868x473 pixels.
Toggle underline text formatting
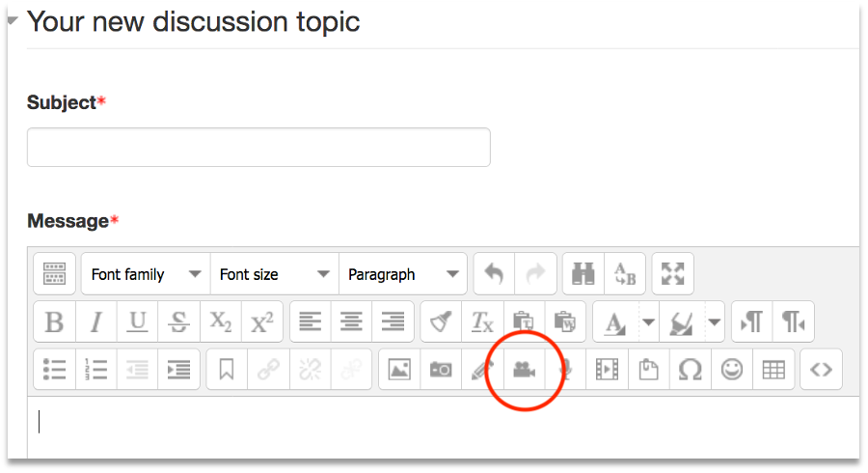pos(138,321)
